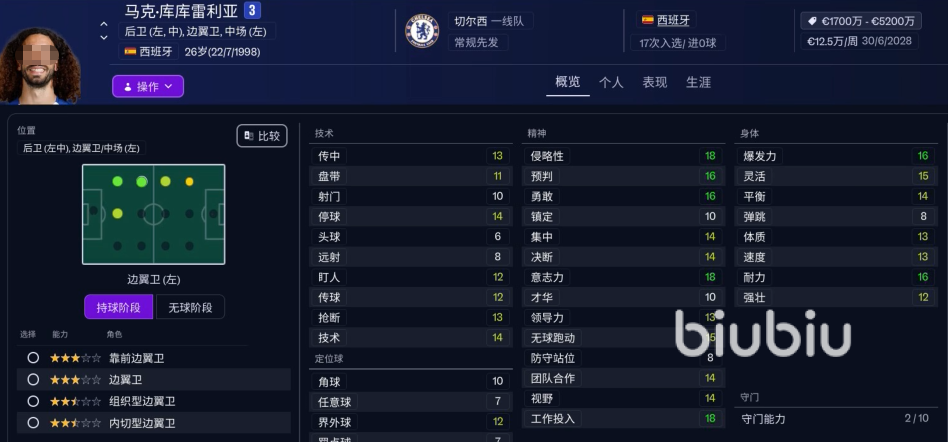Open the 生涯 career tab
This screenshot has height=442, width=948.
(698, 82)
